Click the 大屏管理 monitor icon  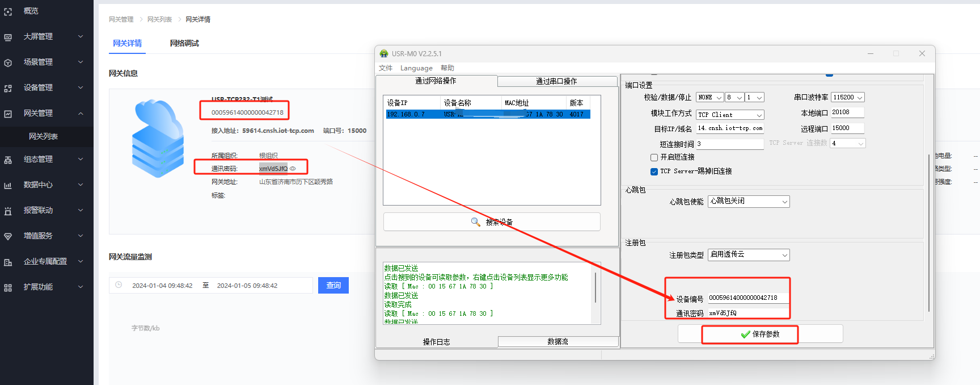click(8, 37)
